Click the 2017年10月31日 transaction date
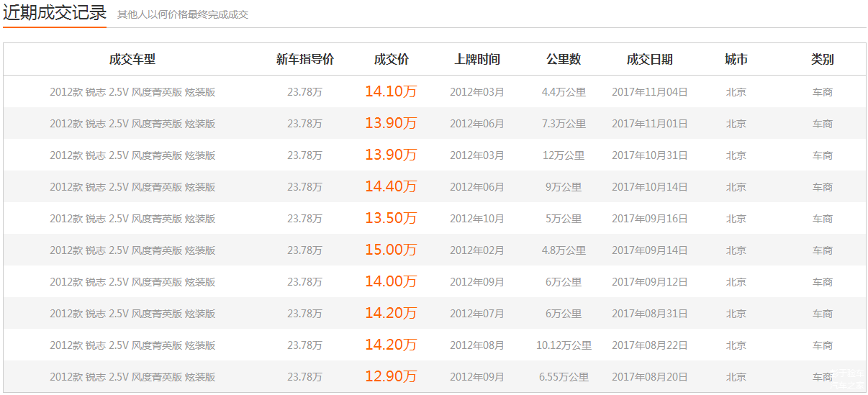Screen dimensions: 868x395 coord(650,155)
